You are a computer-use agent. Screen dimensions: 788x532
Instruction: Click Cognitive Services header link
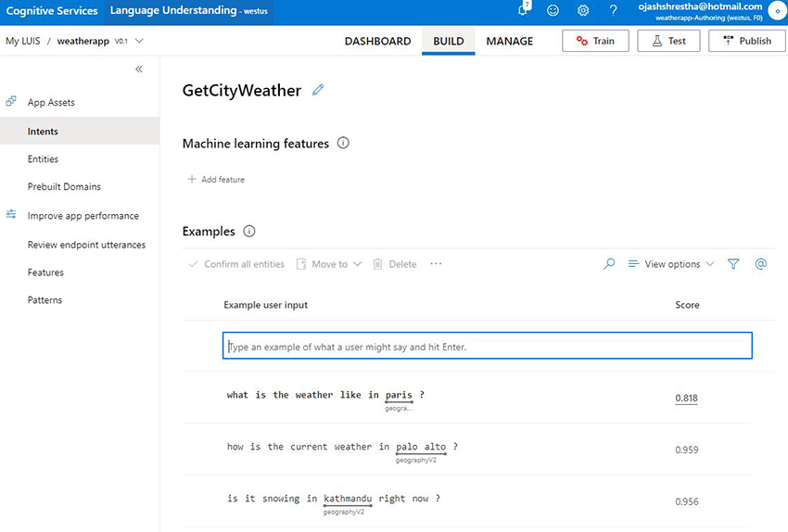click(x=52, y=10)
